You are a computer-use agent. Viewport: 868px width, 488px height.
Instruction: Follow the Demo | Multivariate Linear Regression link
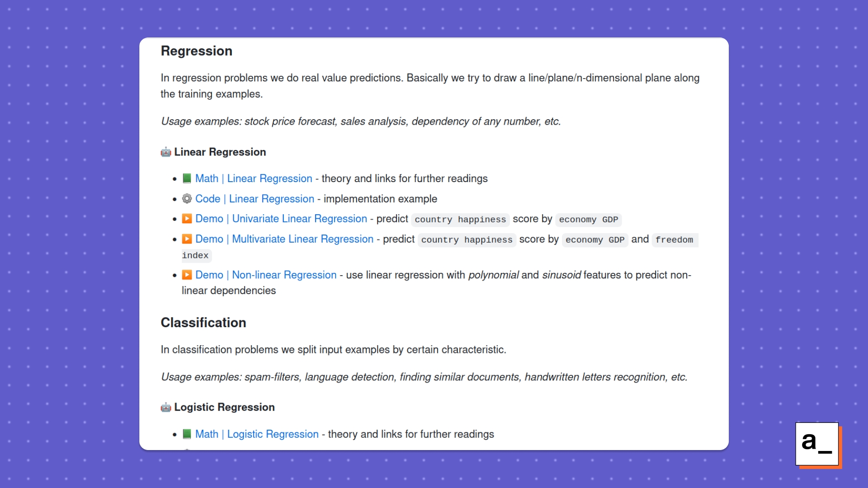tap(284, 239)
